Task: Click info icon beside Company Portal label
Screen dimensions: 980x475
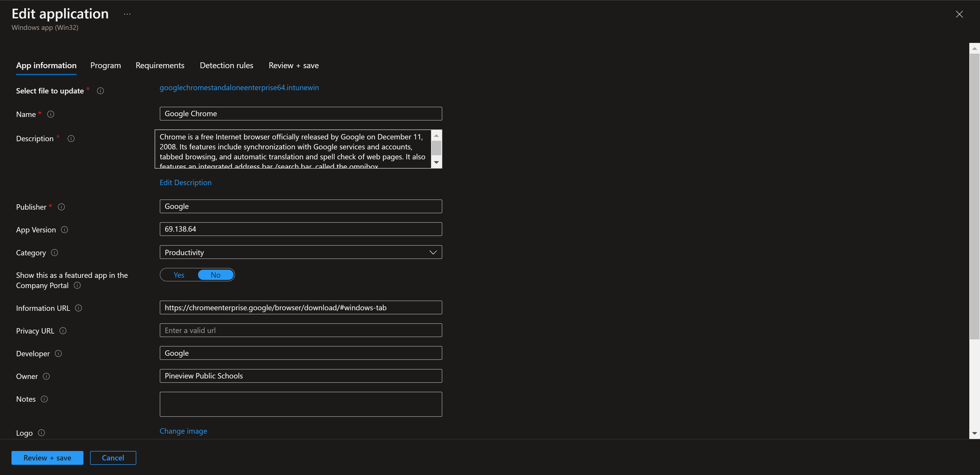Action: [x=77, y=285]
